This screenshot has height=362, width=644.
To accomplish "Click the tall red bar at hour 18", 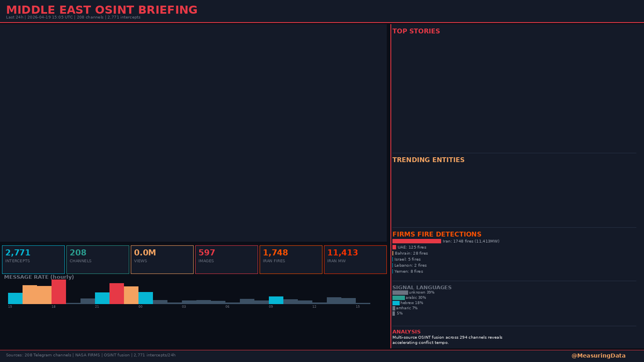I will (58, 292).
